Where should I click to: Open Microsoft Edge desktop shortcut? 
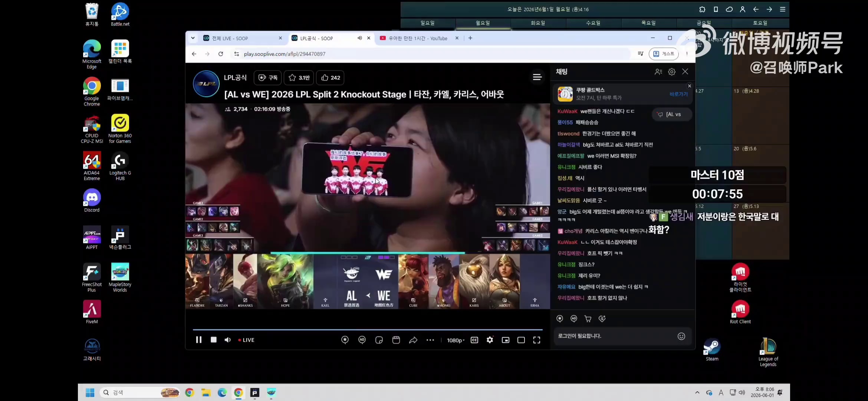92,54
